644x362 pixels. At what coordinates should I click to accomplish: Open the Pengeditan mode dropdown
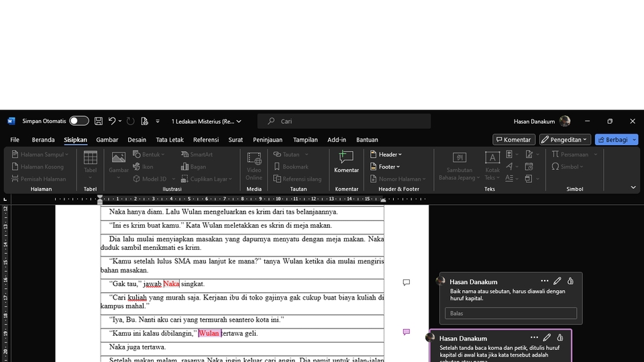565,140
